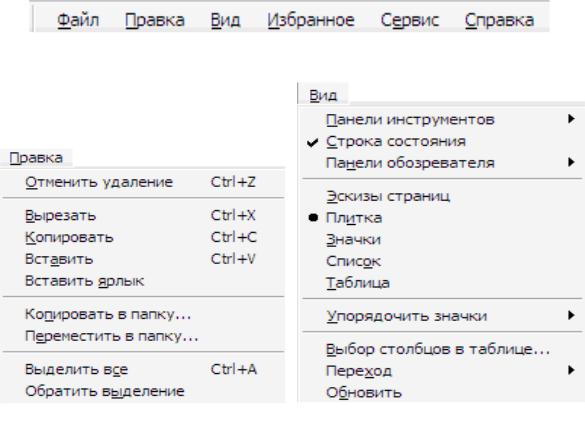Screen dimensions: 585x440
Task: Choose Отменить удаление in Правка menu
Action: tap(144, 182)
